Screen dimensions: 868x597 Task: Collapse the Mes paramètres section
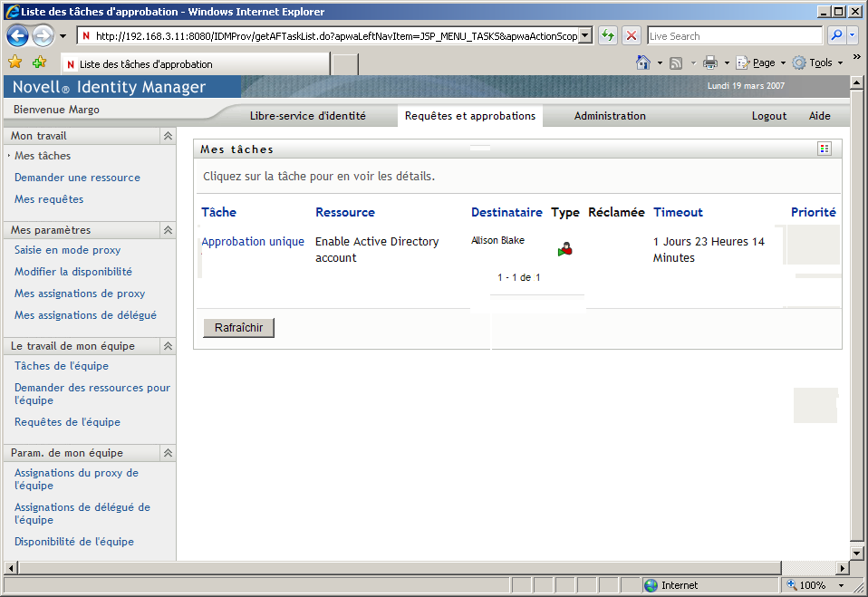click(168, 229)
